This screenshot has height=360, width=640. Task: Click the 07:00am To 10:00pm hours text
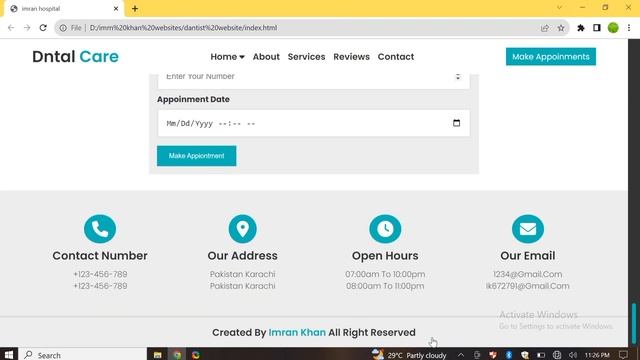point(385,274)
